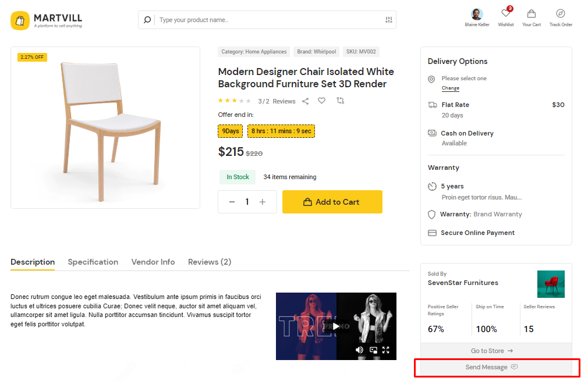The height and width of the screenshot is (381, 588).
Task: Click the compare product icon
Action: click(341, 101)
